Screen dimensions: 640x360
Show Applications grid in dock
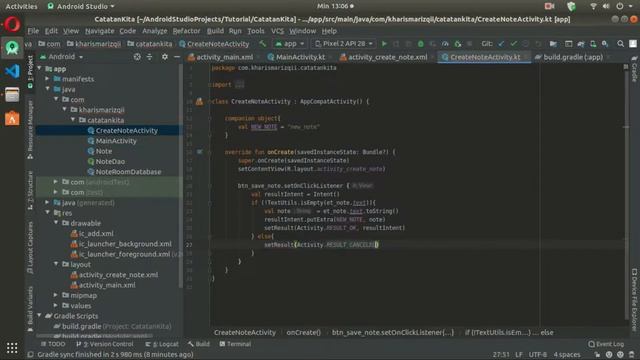pyautogui.click(x=12, y=348)
